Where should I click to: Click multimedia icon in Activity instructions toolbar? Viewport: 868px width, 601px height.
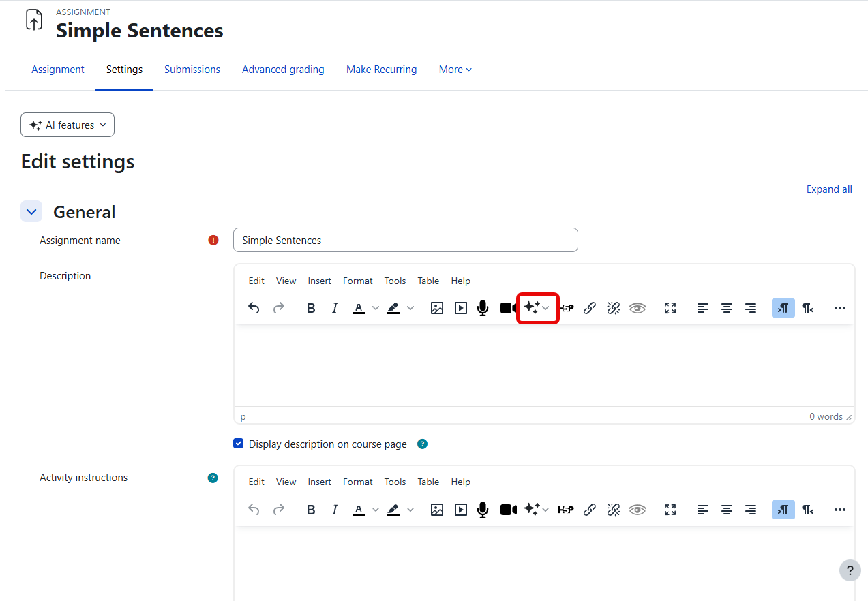461,510
